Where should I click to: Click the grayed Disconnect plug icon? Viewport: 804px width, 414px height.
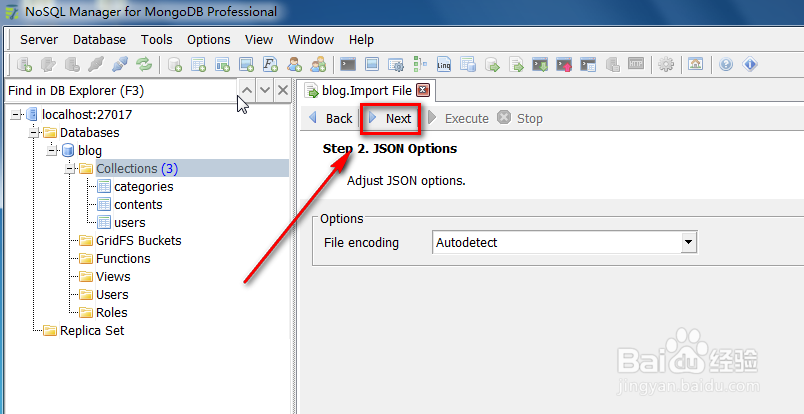96,64
